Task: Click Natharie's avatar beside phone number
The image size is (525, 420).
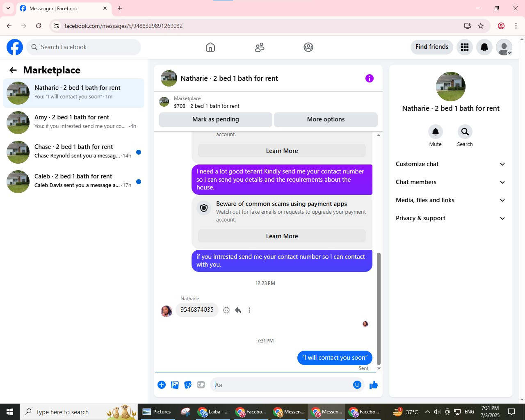Action: tap(167, 311)
